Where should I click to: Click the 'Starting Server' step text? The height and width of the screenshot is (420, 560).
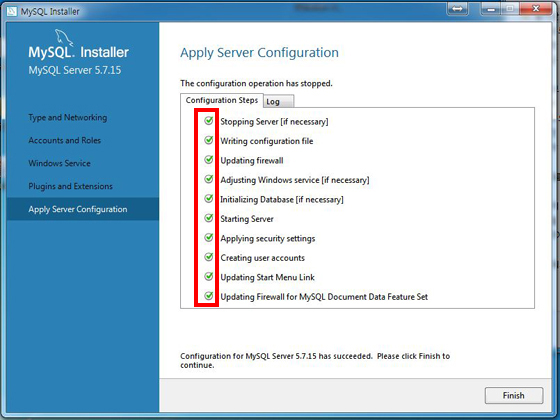pos(247,219)
